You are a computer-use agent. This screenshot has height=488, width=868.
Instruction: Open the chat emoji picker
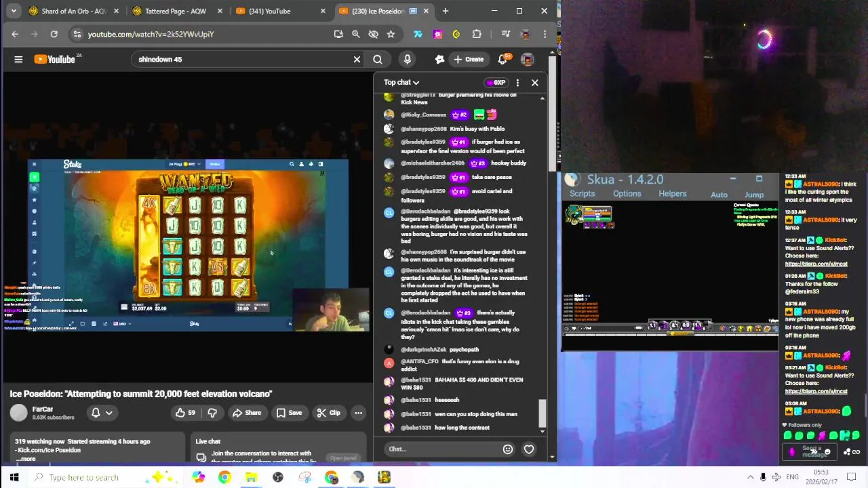click(507, 449)
